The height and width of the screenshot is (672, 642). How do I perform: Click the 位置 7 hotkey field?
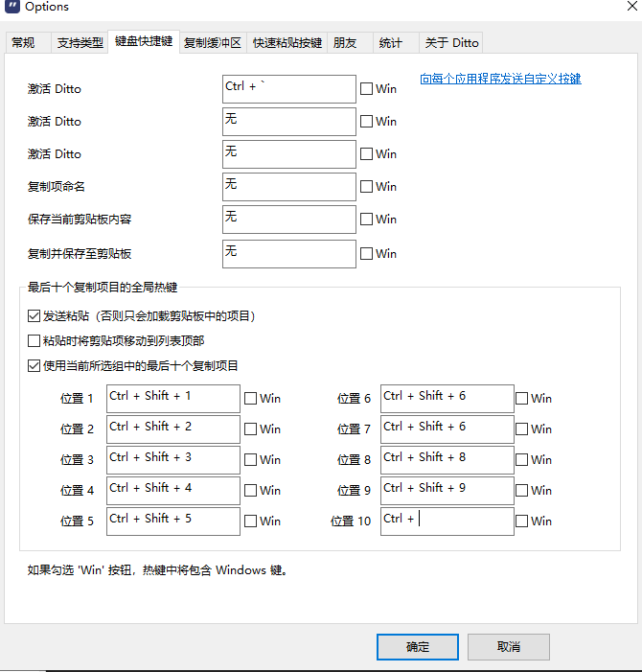[447, 429]
